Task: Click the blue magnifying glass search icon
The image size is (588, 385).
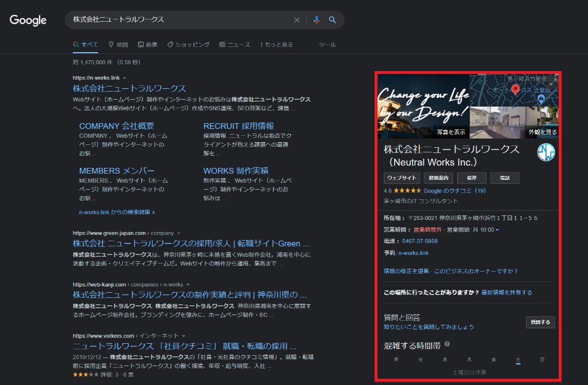Action: 333,20
